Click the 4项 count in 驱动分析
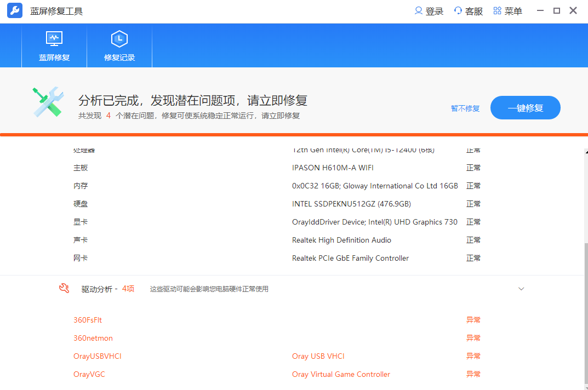588x390 pixels. [128, 289]
